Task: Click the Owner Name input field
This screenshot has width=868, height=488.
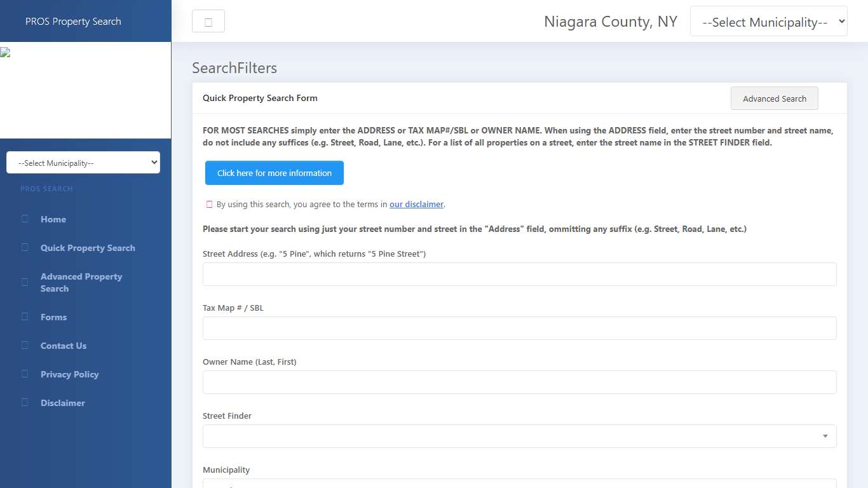Action: click(x=519, y=382)
